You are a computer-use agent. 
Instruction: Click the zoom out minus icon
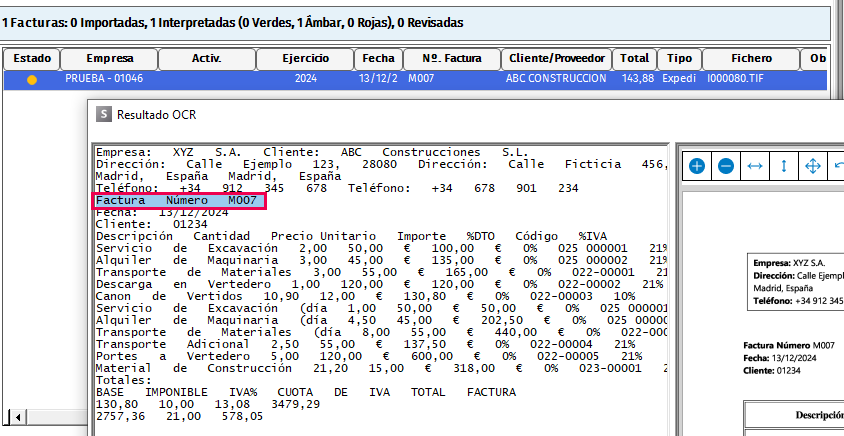[x=726, y=166]
